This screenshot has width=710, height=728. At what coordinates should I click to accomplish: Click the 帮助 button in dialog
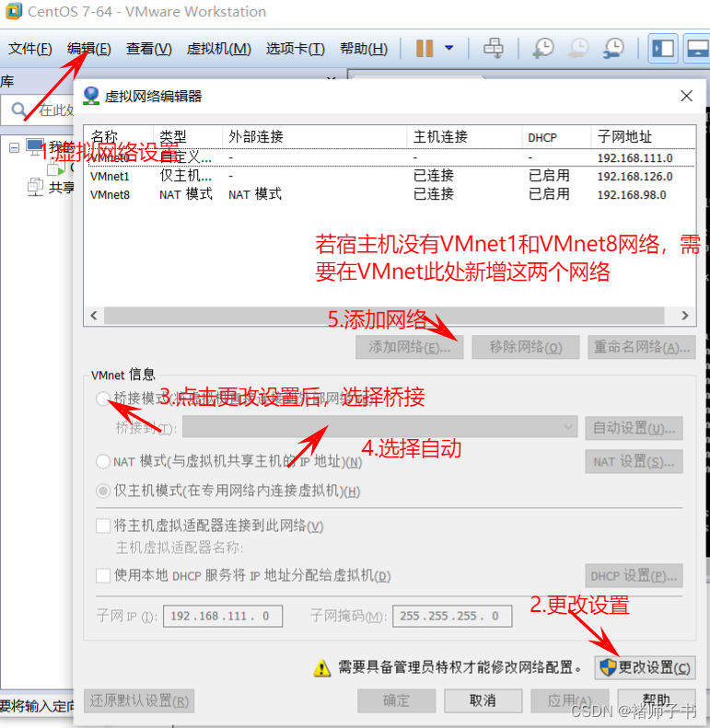(656, 700)
